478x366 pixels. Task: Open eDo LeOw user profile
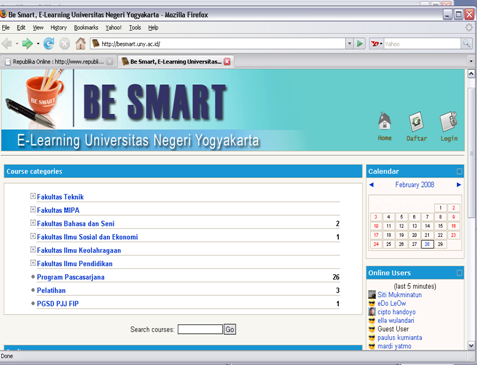pos(392,303)
